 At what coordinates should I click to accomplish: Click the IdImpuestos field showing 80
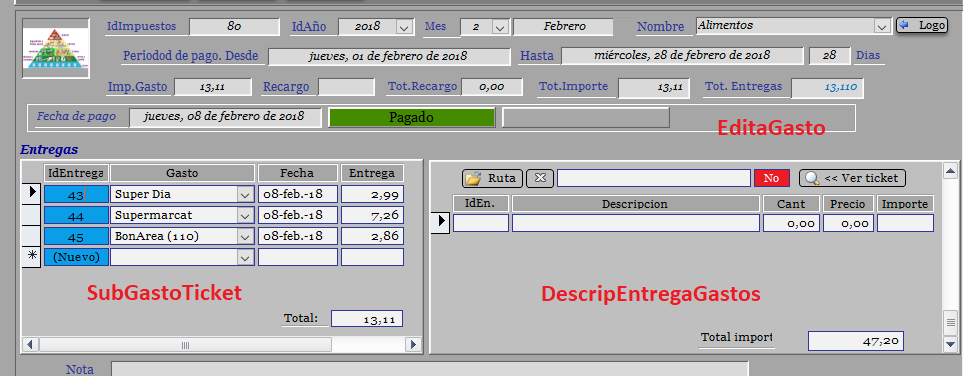coord(234,27)
